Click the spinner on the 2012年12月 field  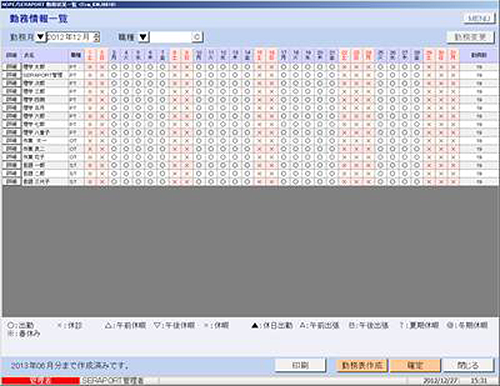96,37
